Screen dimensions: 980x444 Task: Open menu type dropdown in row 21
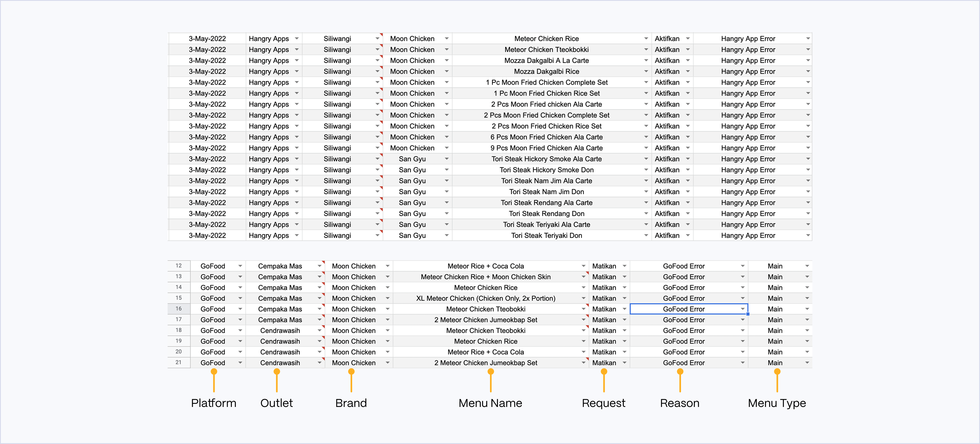click(807, 363)
